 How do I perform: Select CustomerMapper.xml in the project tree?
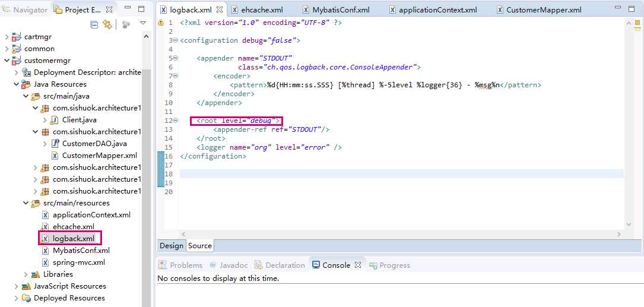(99, 156)
